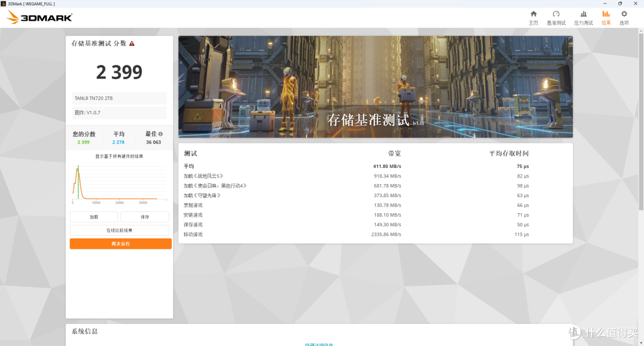This screenshot has width=644, height=346.
Task: Click the orange 再次运行 button
Action: tap(120, 244)
